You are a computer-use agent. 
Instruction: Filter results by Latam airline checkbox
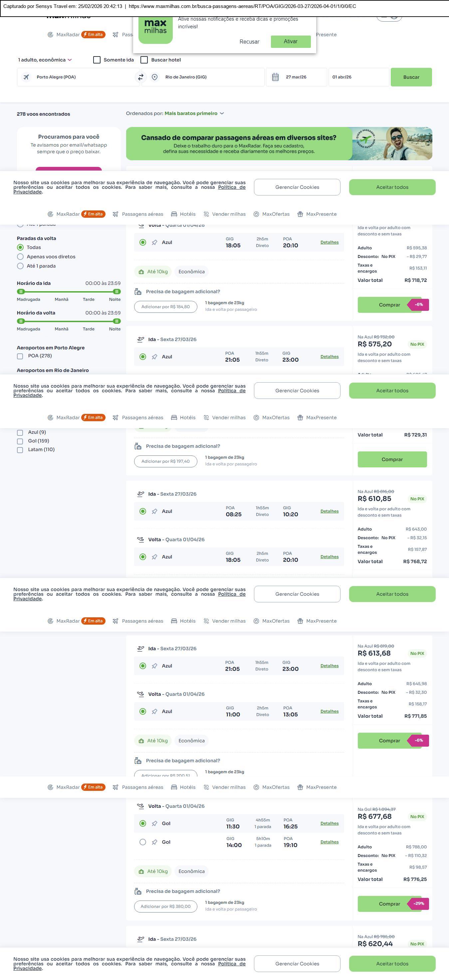[x=20, y=450]
